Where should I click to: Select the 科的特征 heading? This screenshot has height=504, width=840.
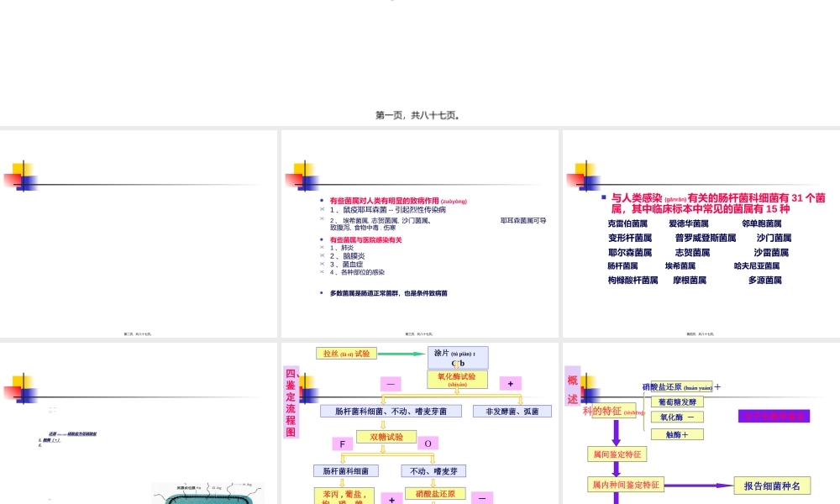(612, 412)
